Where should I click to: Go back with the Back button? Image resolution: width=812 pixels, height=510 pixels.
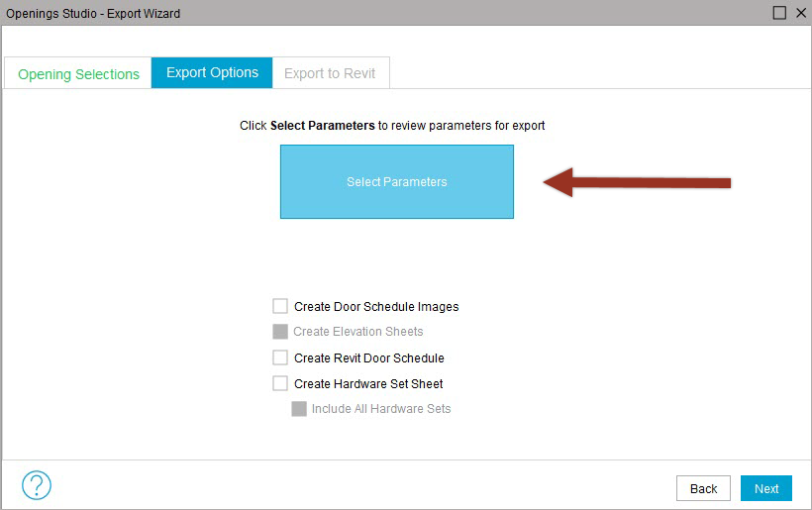coord(703,488)
